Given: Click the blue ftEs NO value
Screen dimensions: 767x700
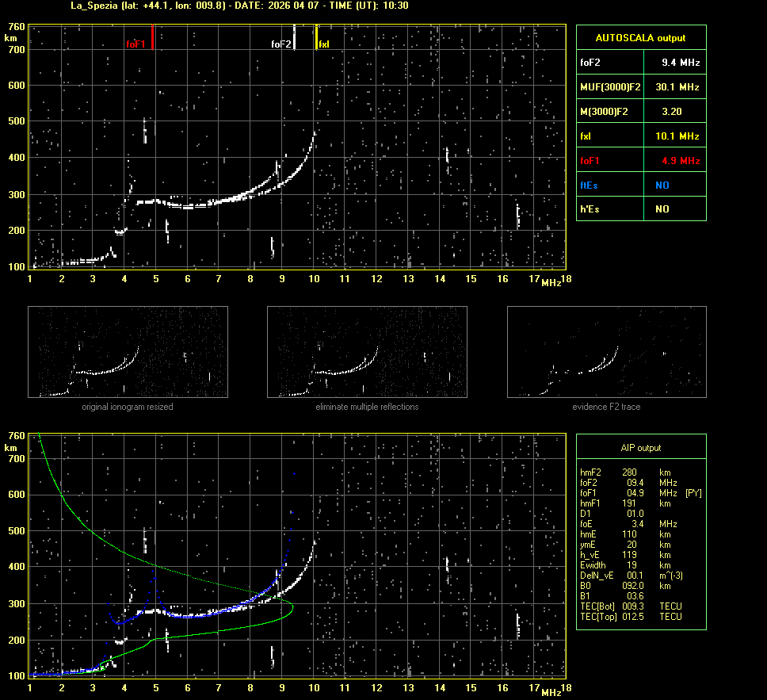Looking at the screenshot, I should (x=662, y=186).
